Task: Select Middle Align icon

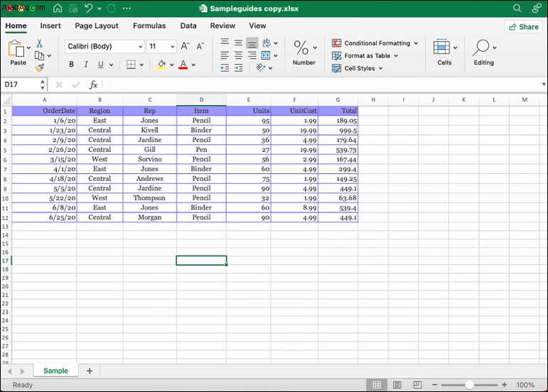Action: pyautogui.click(x=238, y=43)
